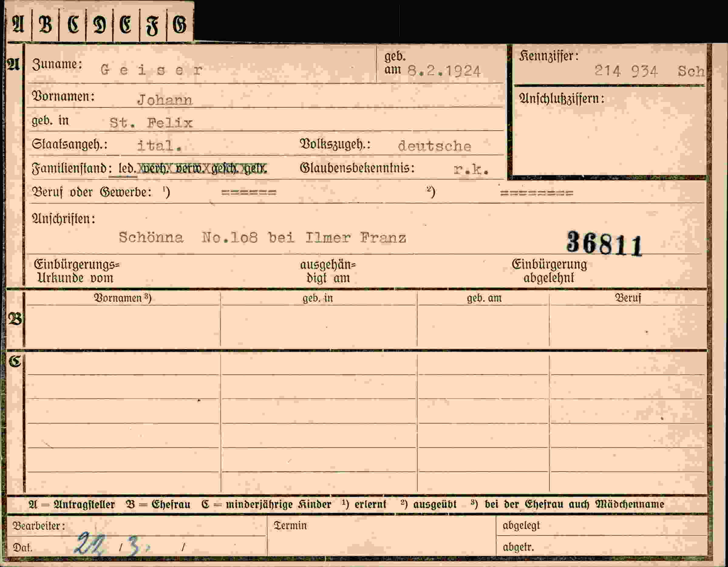Click the 'Sch' code after the Kennziffer
This screenshot has height=567, width=728.
691,71
